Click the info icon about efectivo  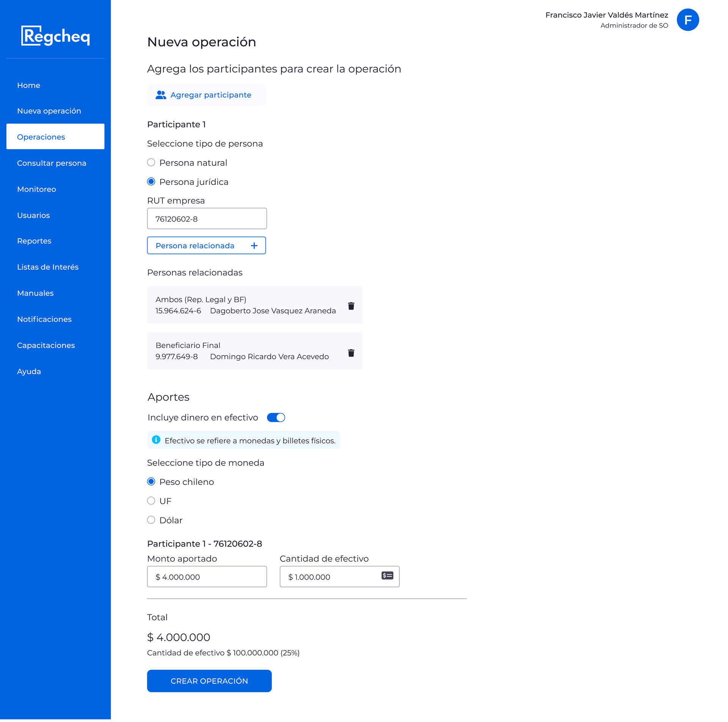point(156,440)
